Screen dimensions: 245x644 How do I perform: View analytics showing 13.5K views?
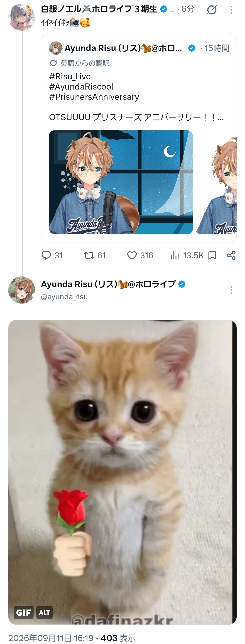tap(187, 255)
